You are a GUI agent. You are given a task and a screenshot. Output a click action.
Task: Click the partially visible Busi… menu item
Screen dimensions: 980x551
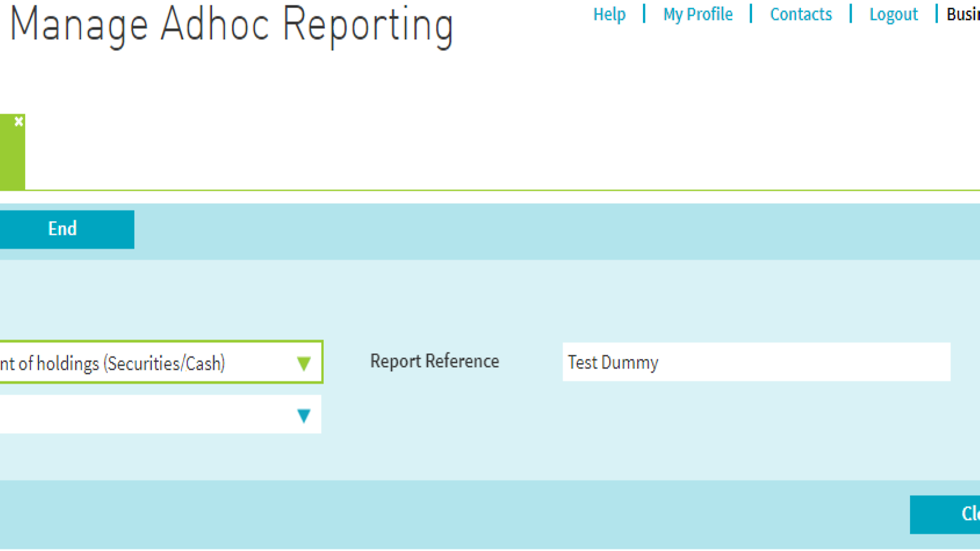(963, 14)
